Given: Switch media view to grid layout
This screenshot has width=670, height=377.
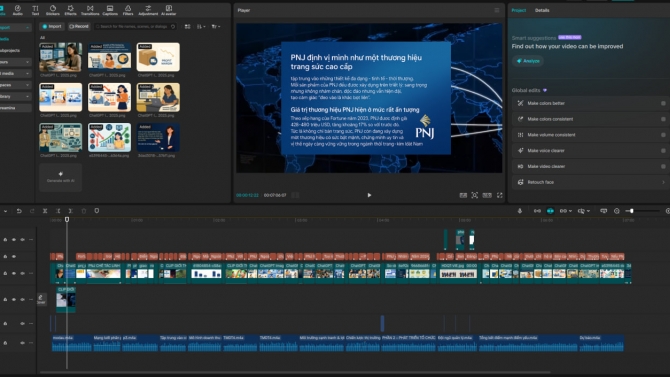Looking at the screenshot, I should 188,27.
